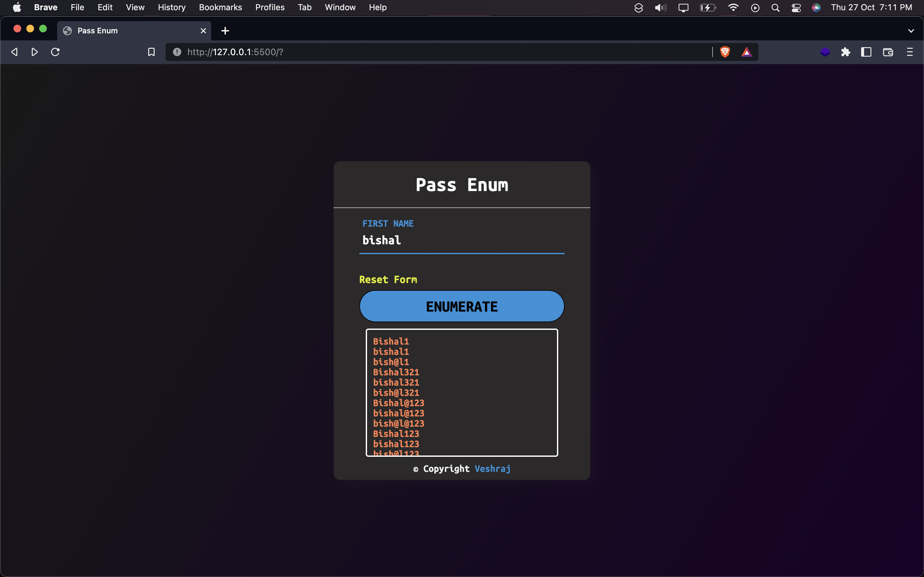Open the Brave Rewards triangle icon
924x577 pixels.
(x=747, y=52)
